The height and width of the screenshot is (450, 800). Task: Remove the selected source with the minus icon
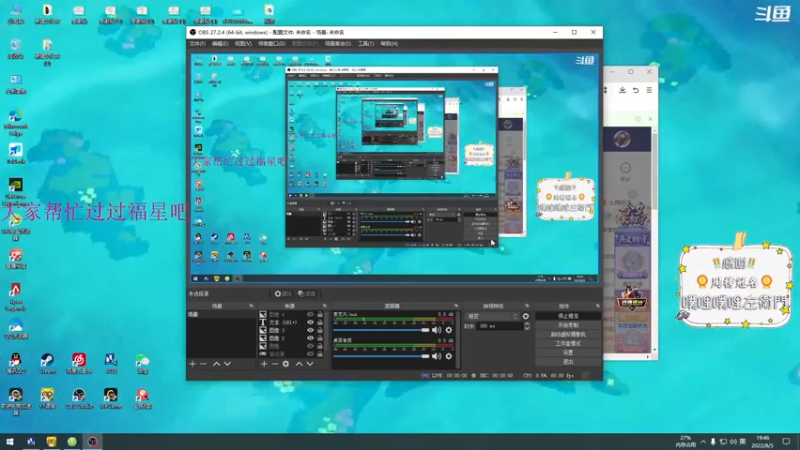(x=274, y=364)
